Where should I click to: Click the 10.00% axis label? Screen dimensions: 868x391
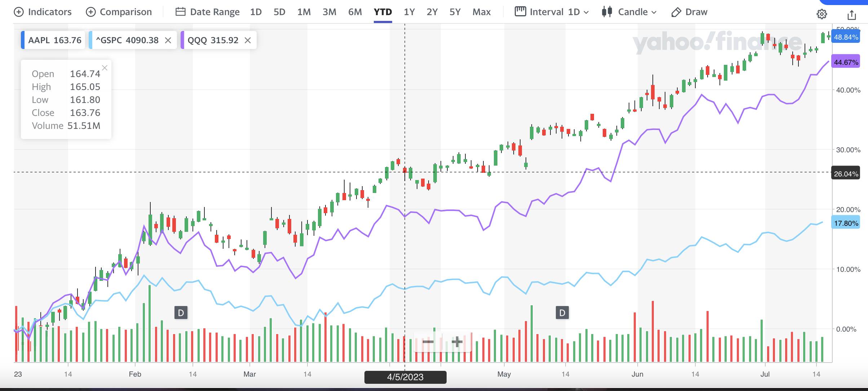coord(848,269)
